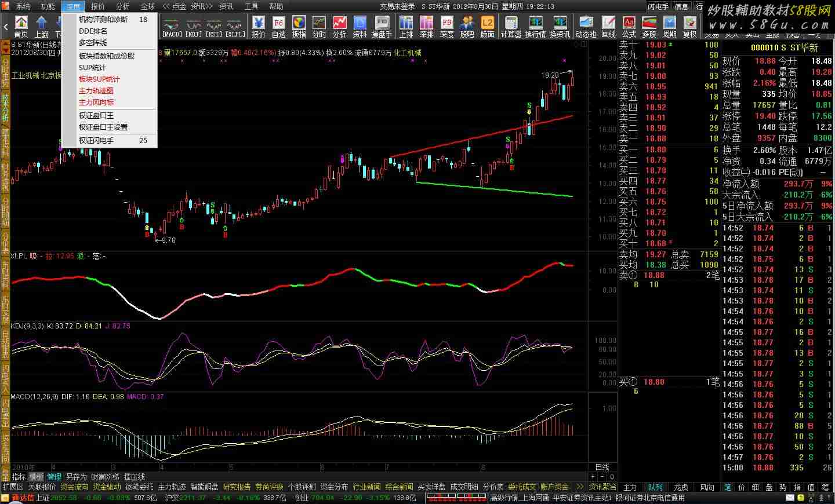Click 另存为 save-as button
The image size is (835, 504).
(x=76, y=477)
